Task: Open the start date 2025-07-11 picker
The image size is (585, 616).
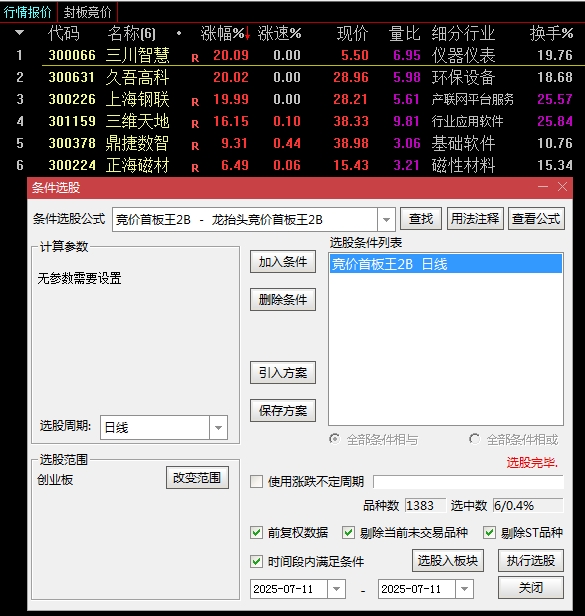Action: [336, 589]
